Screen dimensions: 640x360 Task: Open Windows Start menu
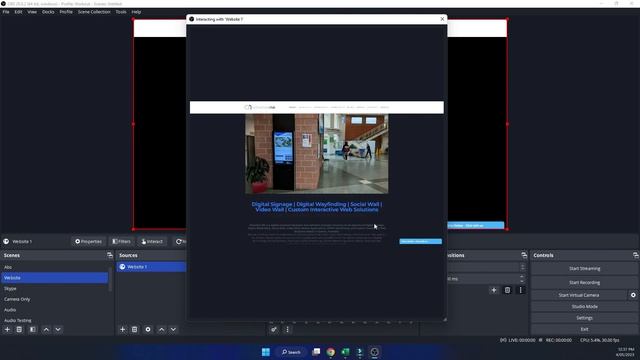(266, 352)
